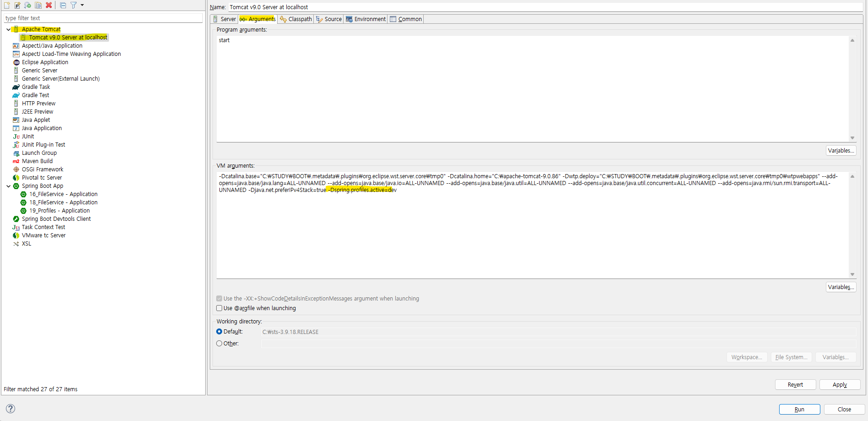
Task: Select the Apache Tomcat server icon
Action: [x=16, y=29]
